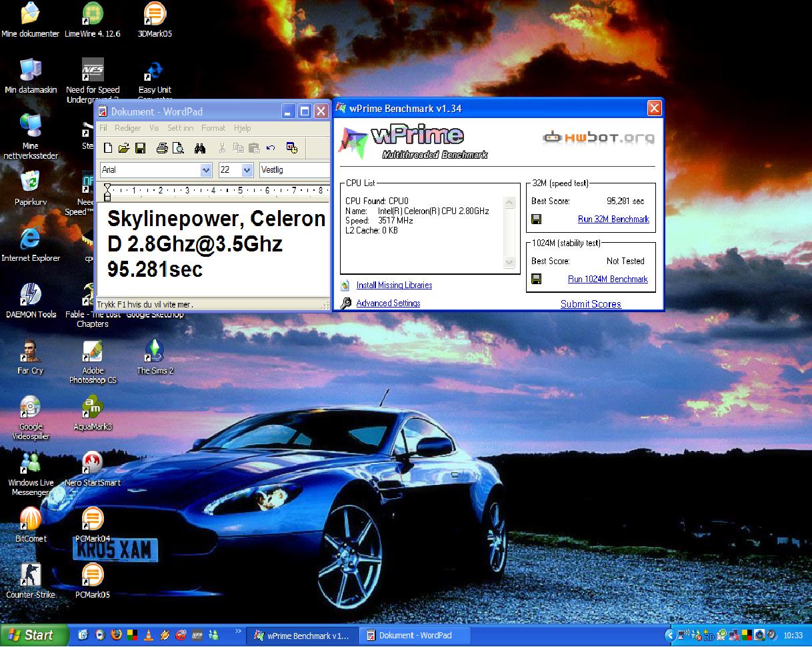Click into the WordPad document text area
812x647 pixels.
[215, 249]
